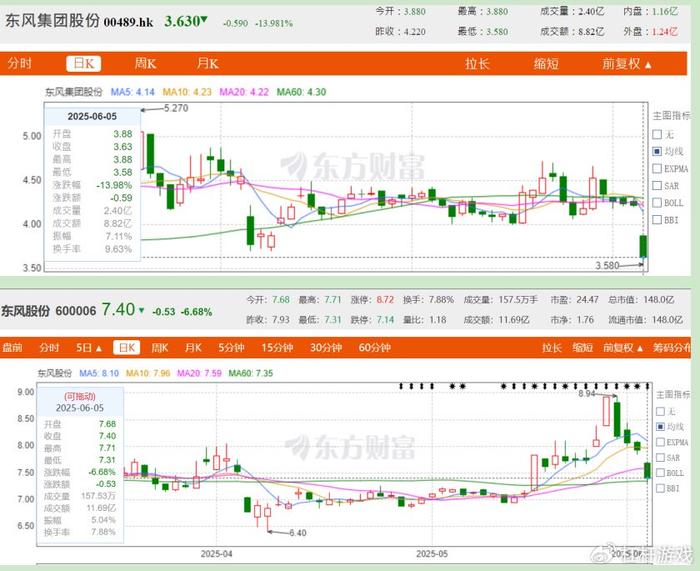
Task: Click the 可拖动 tooltip header in 600006 chart
Action: tap(79, 396)
